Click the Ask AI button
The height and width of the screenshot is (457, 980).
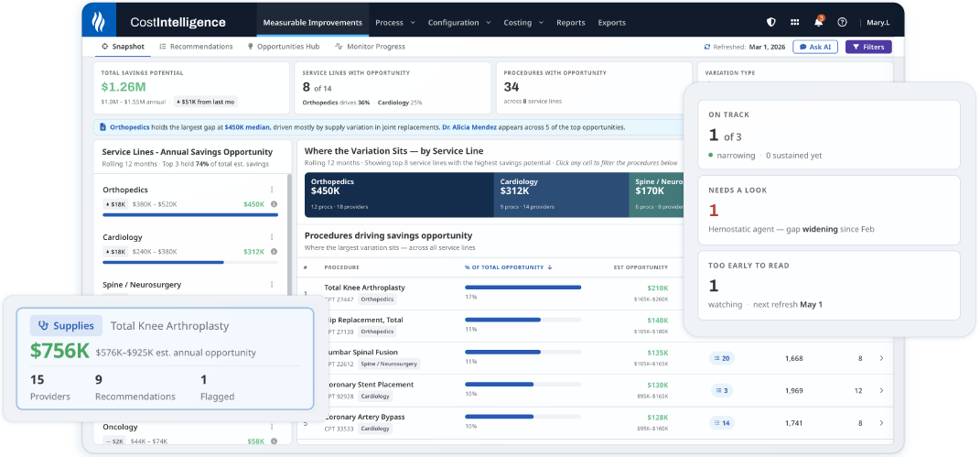coord(815,47)
